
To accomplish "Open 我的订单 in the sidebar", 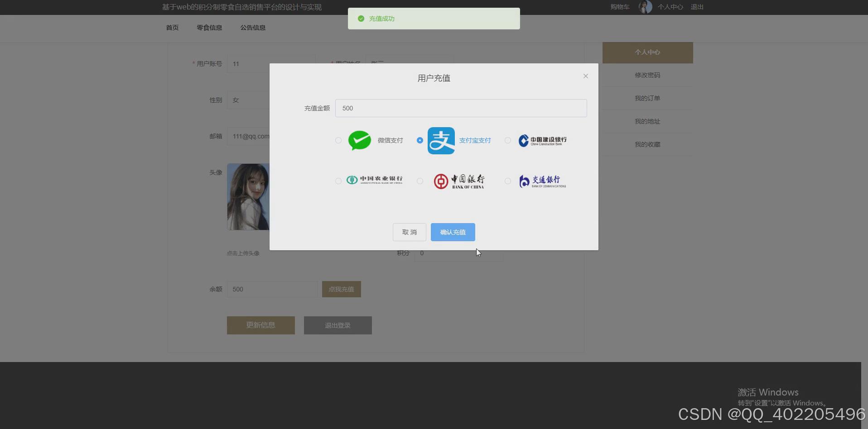I will pos(647,98).
